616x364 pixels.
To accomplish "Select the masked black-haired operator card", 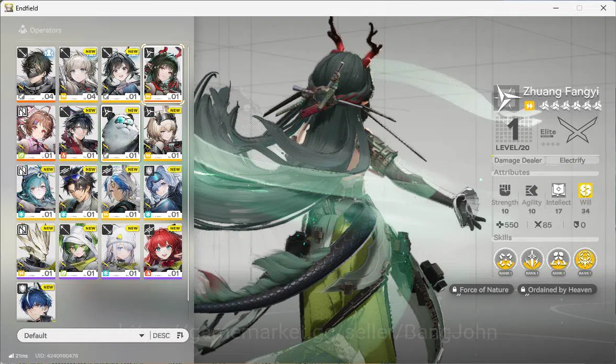I will 36,74.
